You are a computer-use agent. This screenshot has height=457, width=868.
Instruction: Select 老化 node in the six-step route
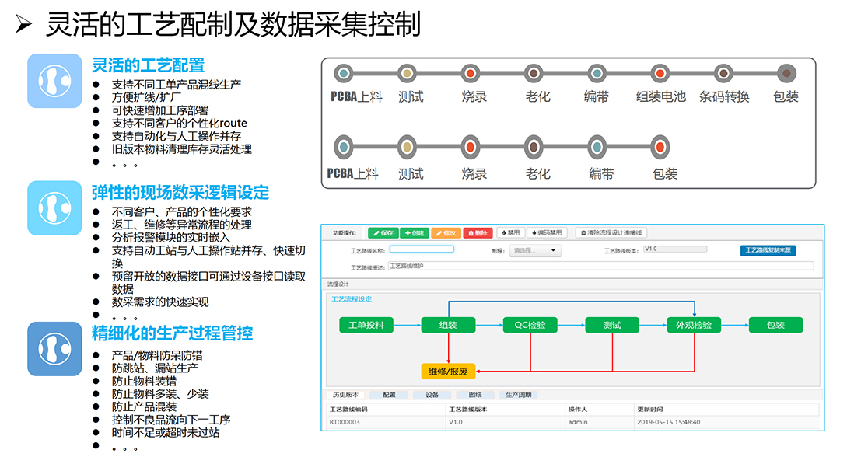[534, 147]
